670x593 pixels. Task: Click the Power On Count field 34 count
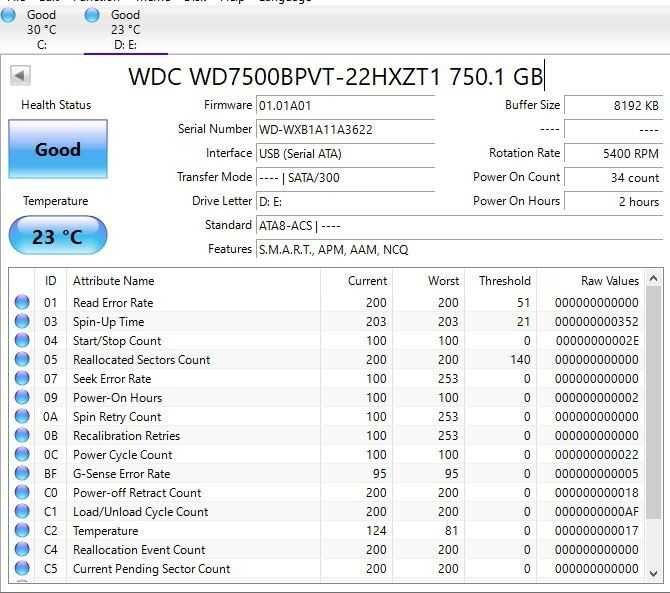[x=614, y=177]
